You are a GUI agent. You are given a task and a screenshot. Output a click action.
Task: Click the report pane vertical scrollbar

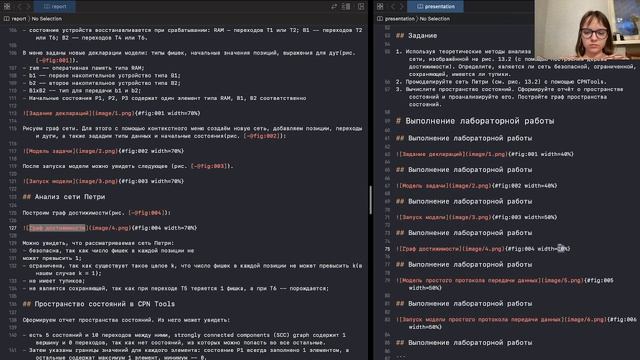click(x=370, y=200)
